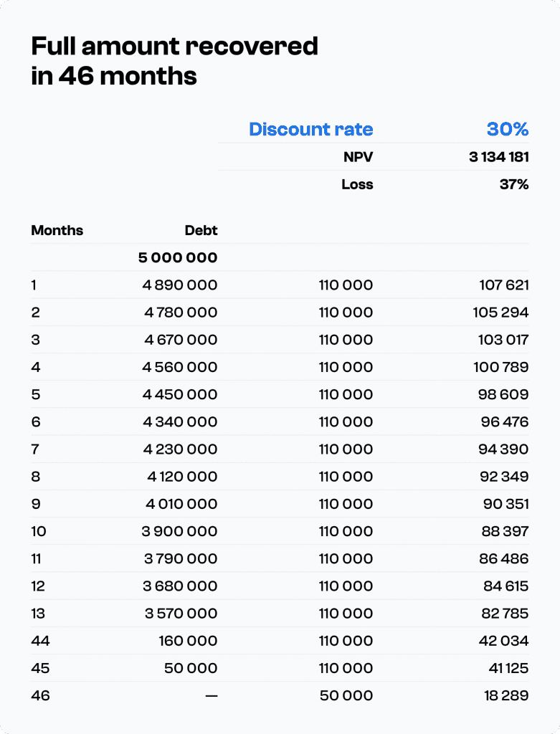This screenshot has height=734, width=560.
Task: Click the blue Discount rate label
Action: tap(311, 129)
